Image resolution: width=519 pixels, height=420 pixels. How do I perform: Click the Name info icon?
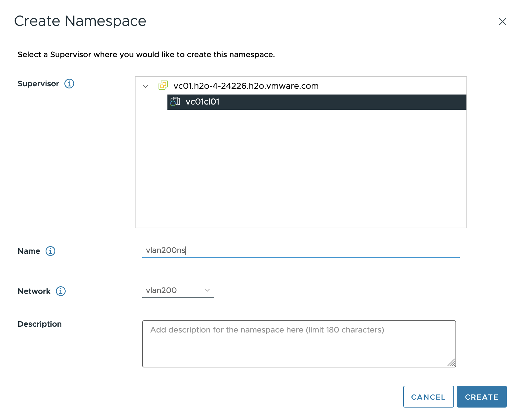click(50, 251)
